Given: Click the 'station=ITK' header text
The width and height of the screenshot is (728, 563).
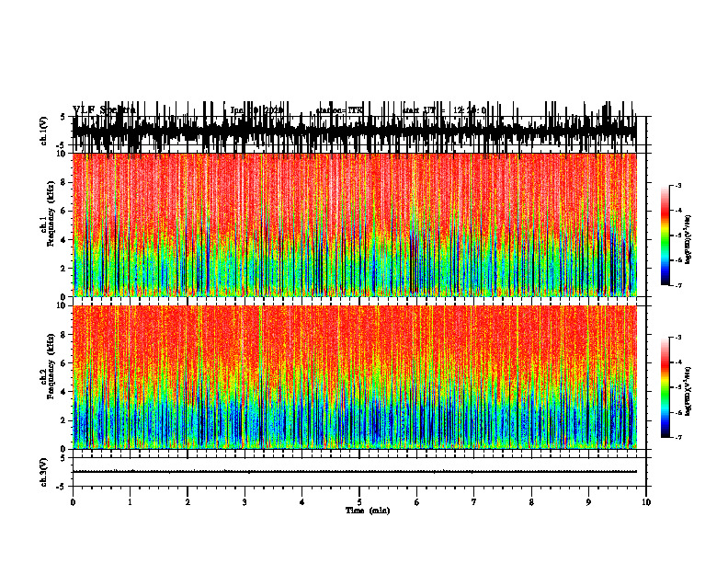Looking at the screenshot, I should coord(339,110).
